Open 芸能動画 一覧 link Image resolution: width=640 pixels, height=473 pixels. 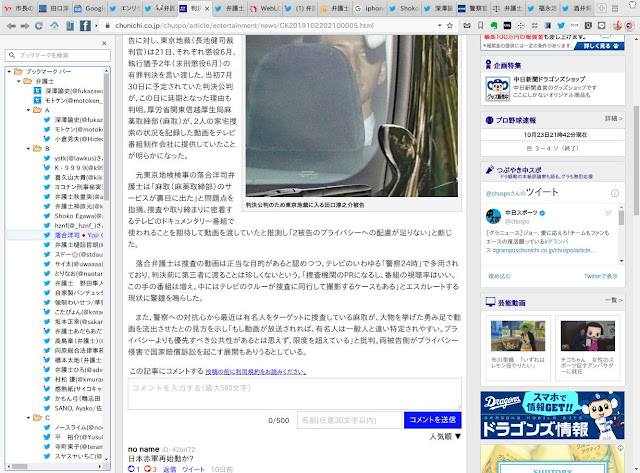pos(613,300)
